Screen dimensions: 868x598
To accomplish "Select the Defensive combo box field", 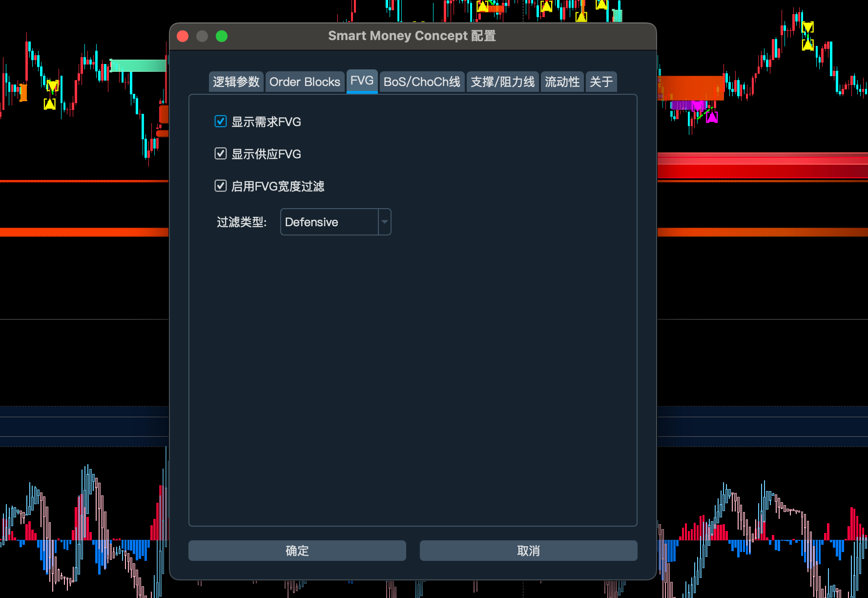I will [327, 222].
